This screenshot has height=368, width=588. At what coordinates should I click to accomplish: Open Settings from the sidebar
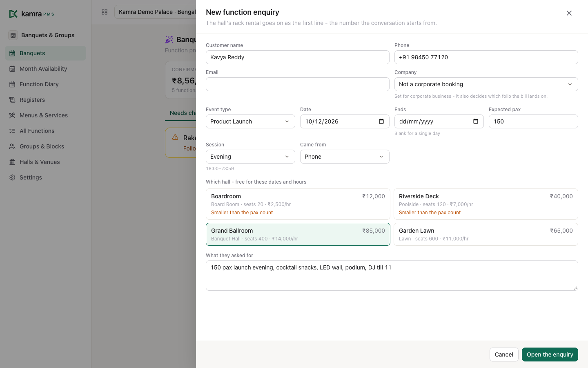(45, 177)
